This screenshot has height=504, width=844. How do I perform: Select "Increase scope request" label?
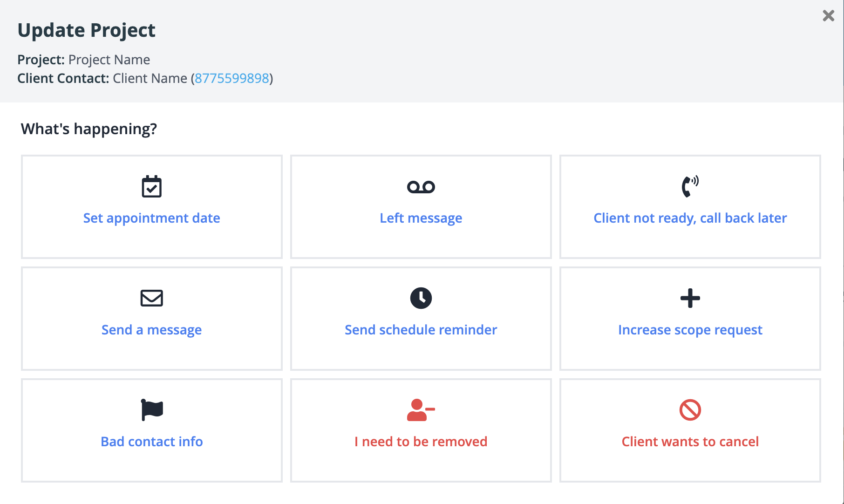tap(690, 330)
